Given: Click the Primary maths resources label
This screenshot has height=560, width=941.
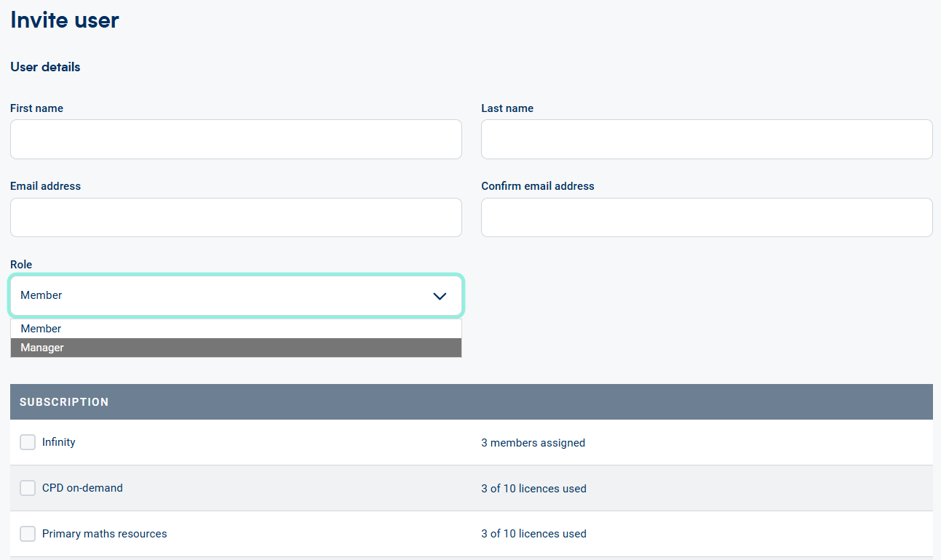Looking at the screenshot, I should point(104,534).
